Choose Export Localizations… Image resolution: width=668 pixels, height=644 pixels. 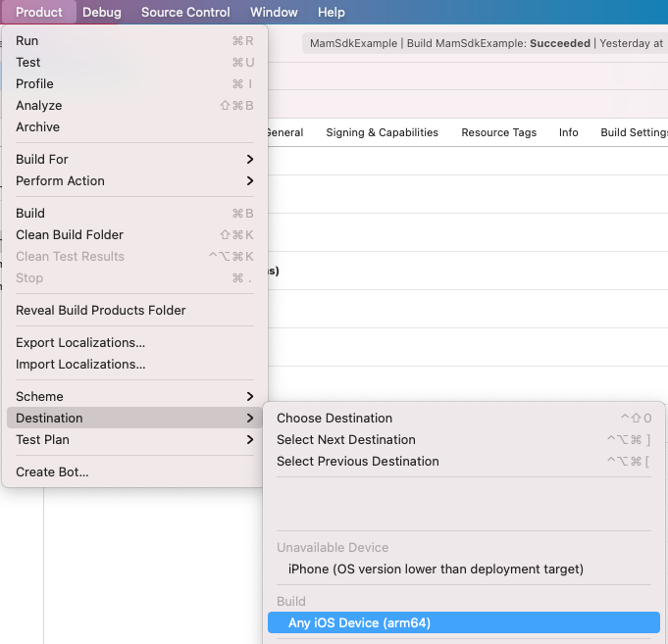(134, 343)
